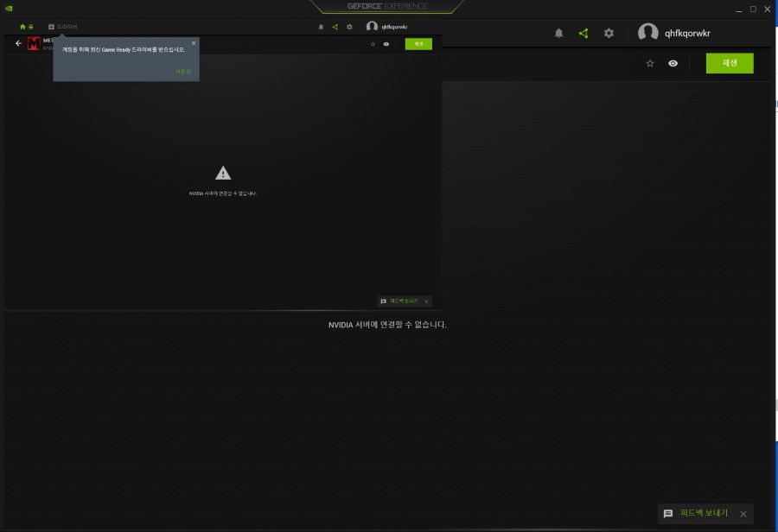This screenshot has height=532, width=778.
Task: Click small bell icon in the inset header
Action: tap(321, 27)
